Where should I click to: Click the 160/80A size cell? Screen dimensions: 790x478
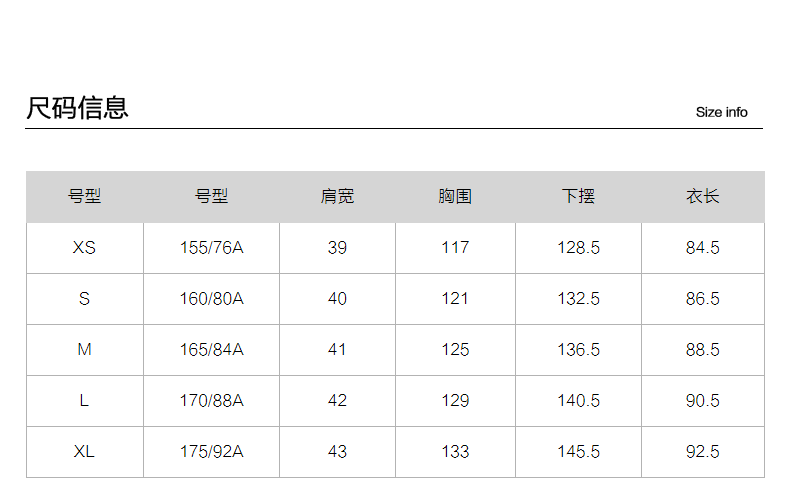(x=211, y=299)
